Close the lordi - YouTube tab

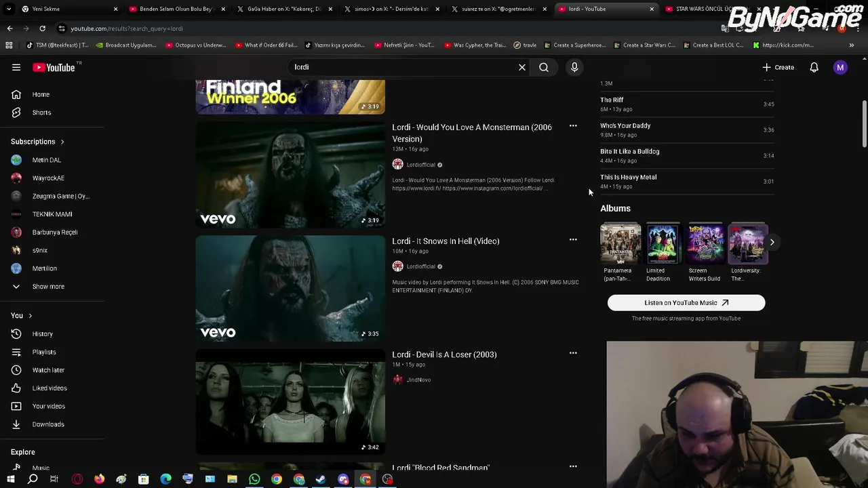[x=652, y=9]
